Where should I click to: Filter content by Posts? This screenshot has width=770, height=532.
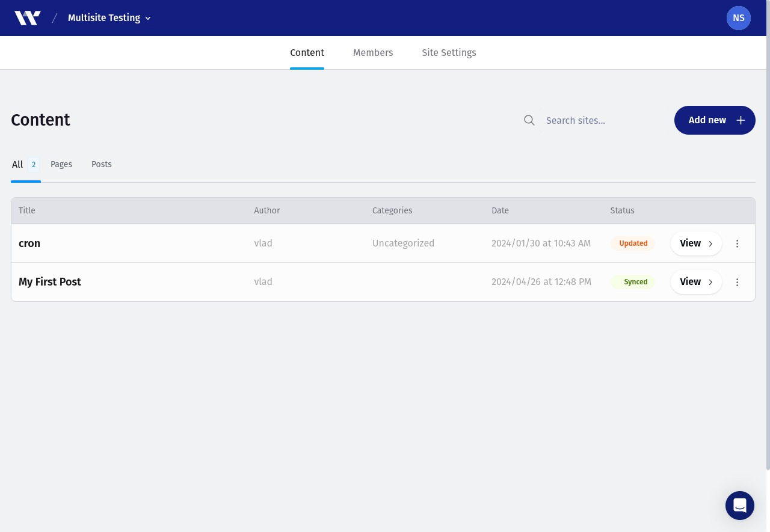tap(102, 164)
